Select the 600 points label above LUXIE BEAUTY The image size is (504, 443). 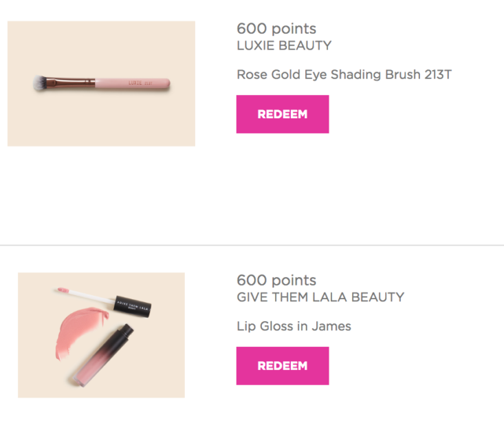click(276, 29)
